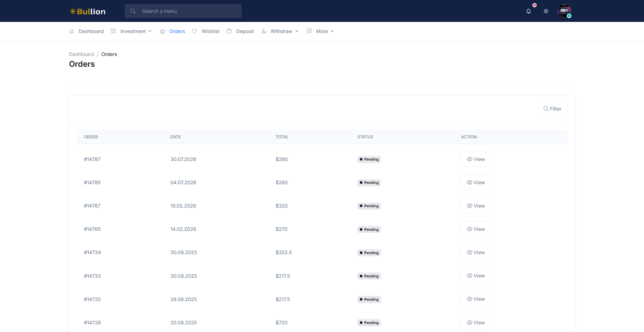Click the Deposit wallet icon
The image size is (644, 332).
pyautogui.click(x=229, y=31)
